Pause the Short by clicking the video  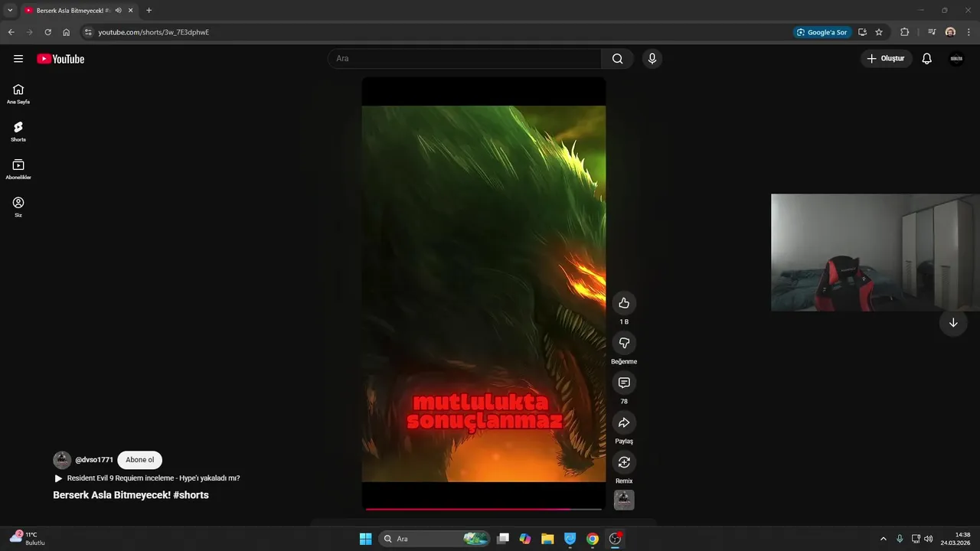click(484, 294)
